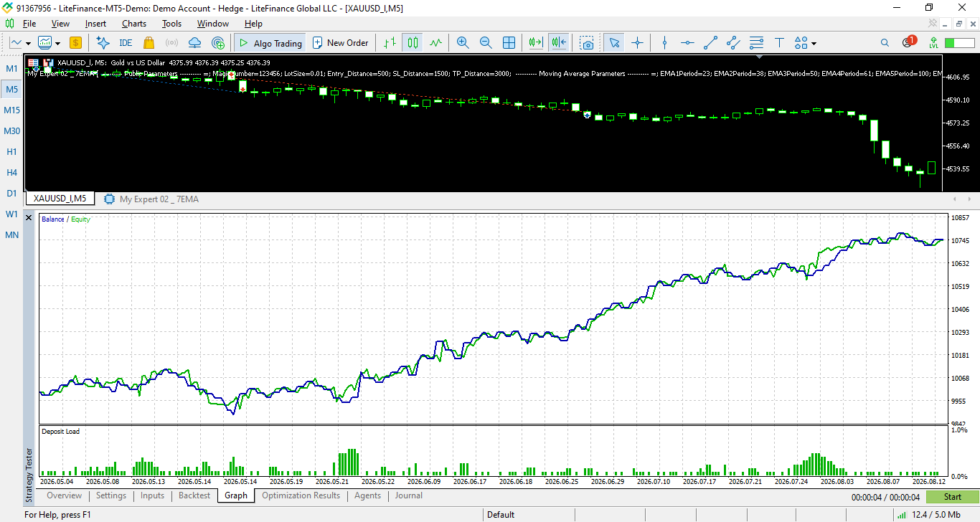Viewport: 980px width, 522px height.
Task: Click the New Order button
Action: [340, 43]
